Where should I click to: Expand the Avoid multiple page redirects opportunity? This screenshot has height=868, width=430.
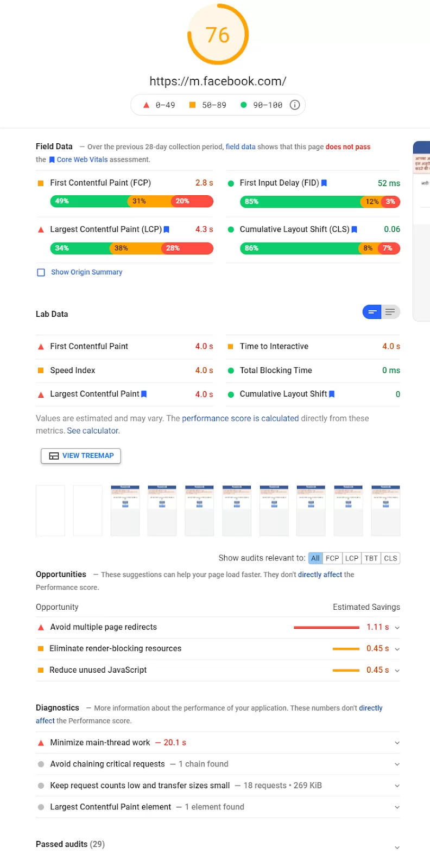point(397,627)
